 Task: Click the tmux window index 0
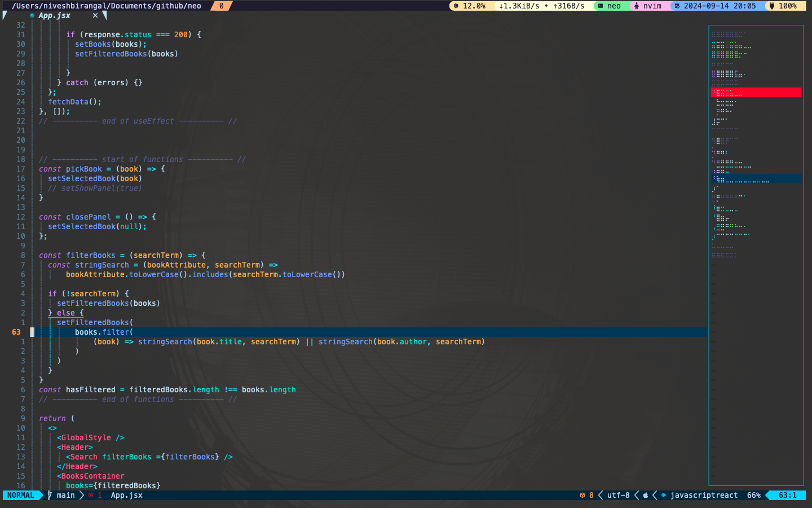(x=222, y=6)
